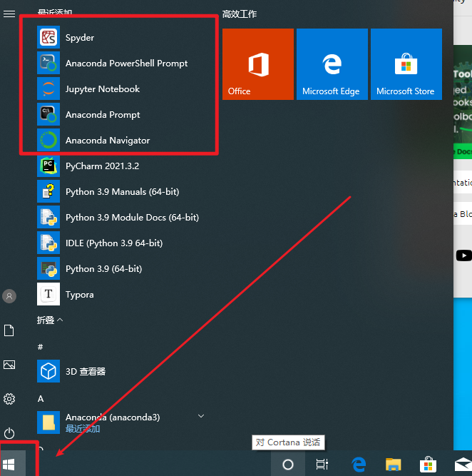Image resolution: width=472 pixels, height=476 pixels.
Task: Open Python 3.9 Module Docs icon
Action: 48,217
